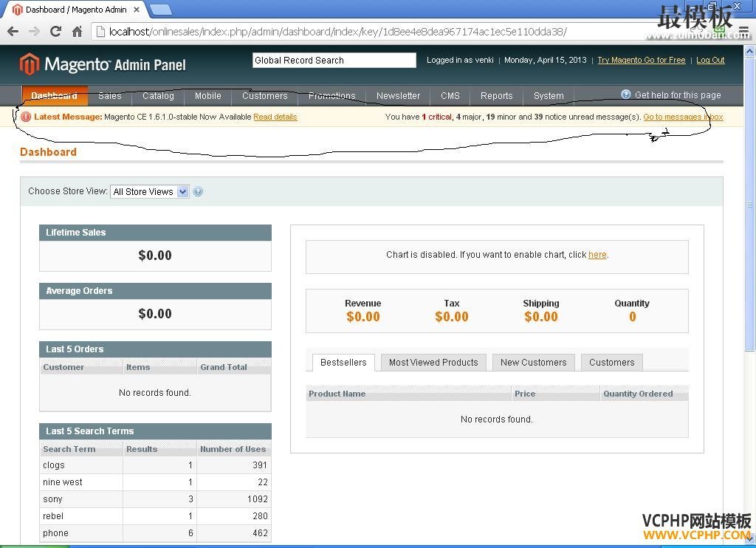Open the Sales menu
Screen dimensions: 756x548
pos(110,95)
